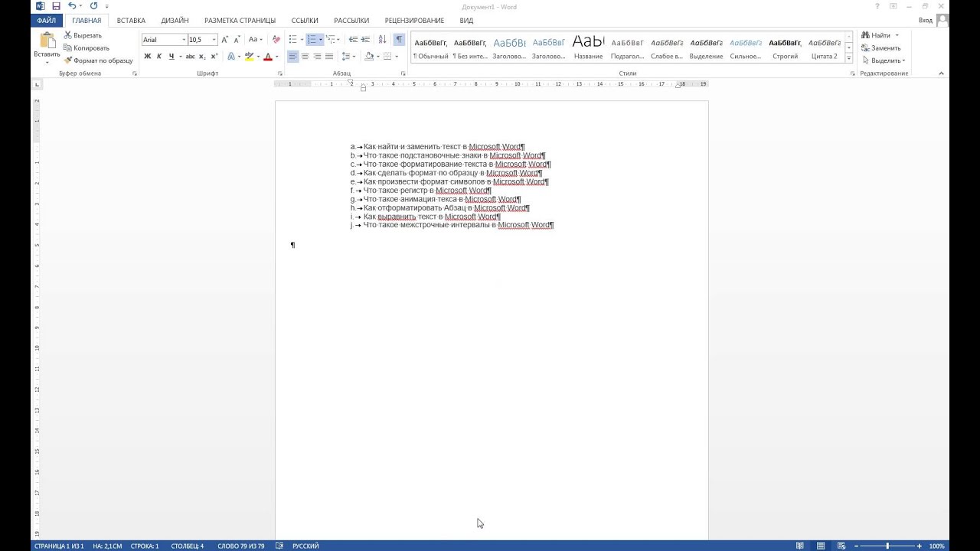Click Вырезать (Cut)

(83, 35)
